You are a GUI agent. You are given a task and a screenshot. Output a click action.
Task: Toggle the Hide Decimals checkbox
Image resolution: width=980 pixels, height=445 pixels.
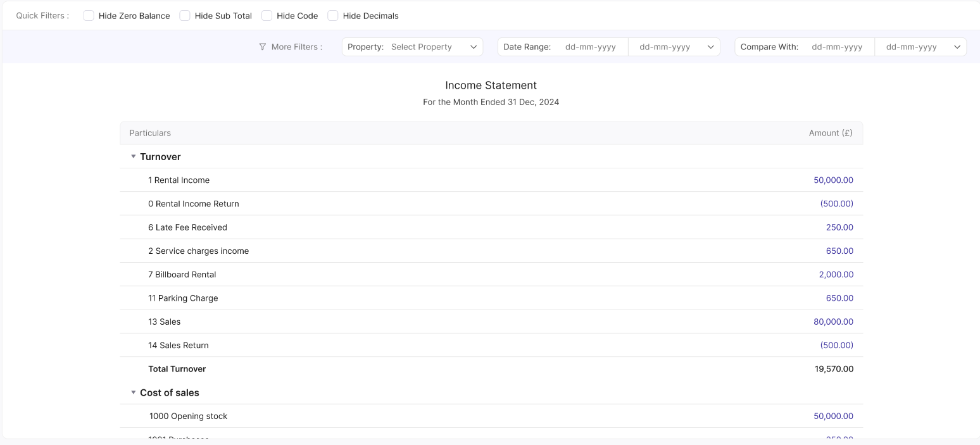[333, 16]
